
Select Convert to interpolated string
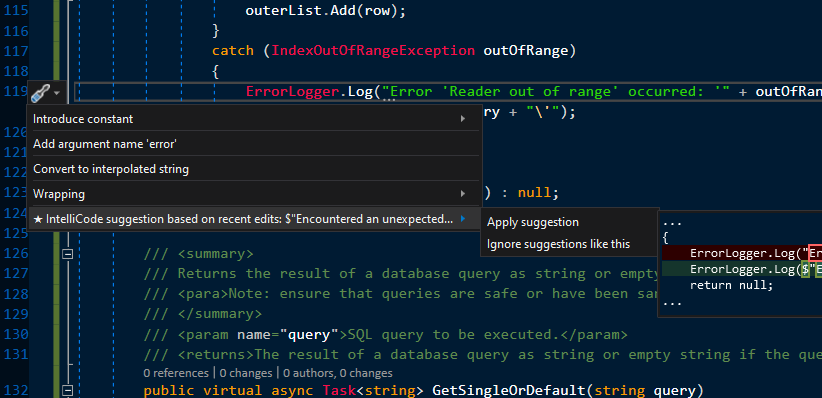(253, 169)
